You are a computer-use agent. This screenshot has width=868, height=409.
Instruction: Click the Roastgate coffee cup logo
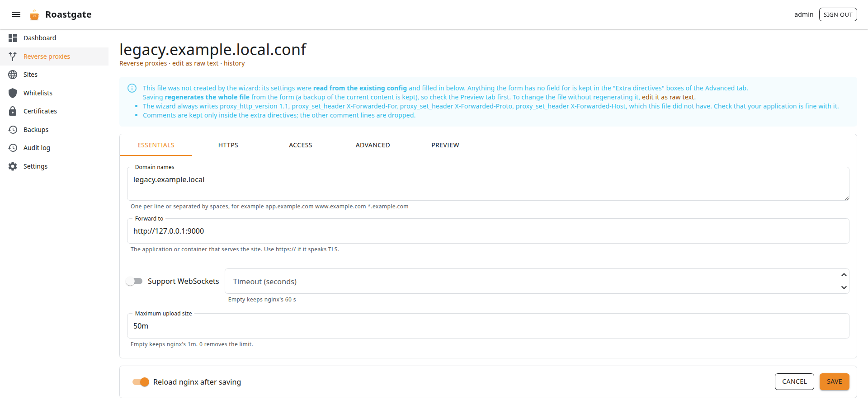point(35,15)
